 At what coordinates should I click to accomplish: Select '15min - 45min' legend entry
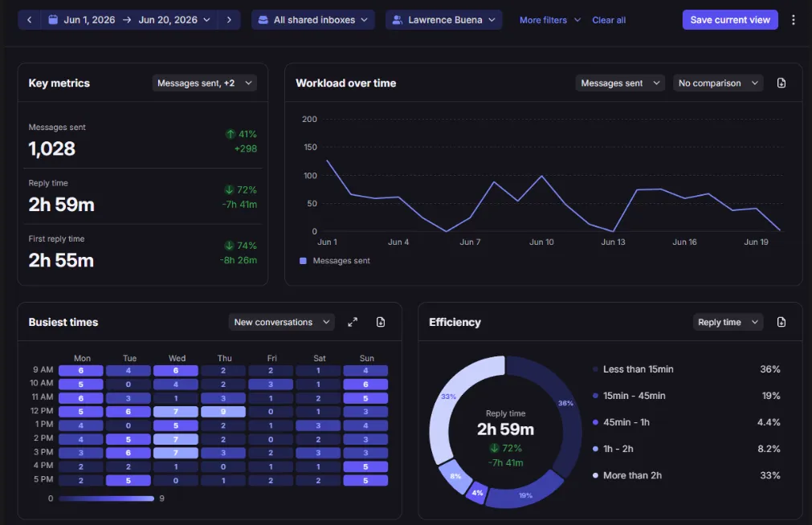coord(634,396)
